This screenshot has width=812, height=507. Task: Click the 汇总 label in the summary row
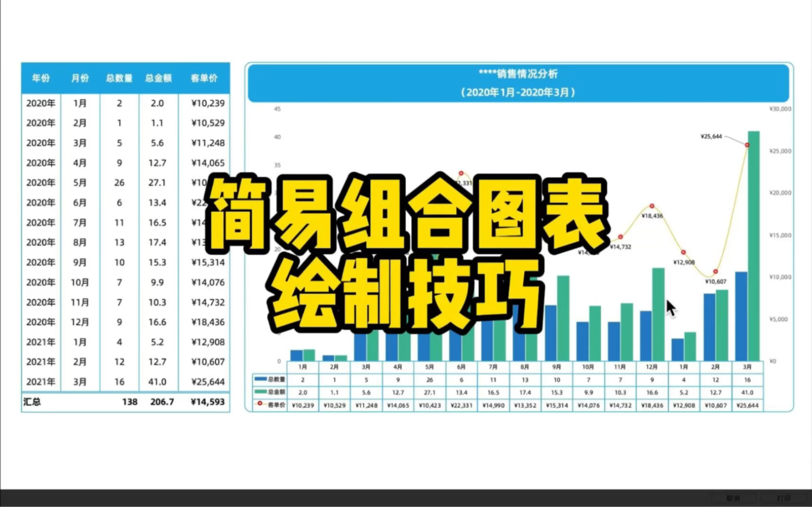(32, 402)
